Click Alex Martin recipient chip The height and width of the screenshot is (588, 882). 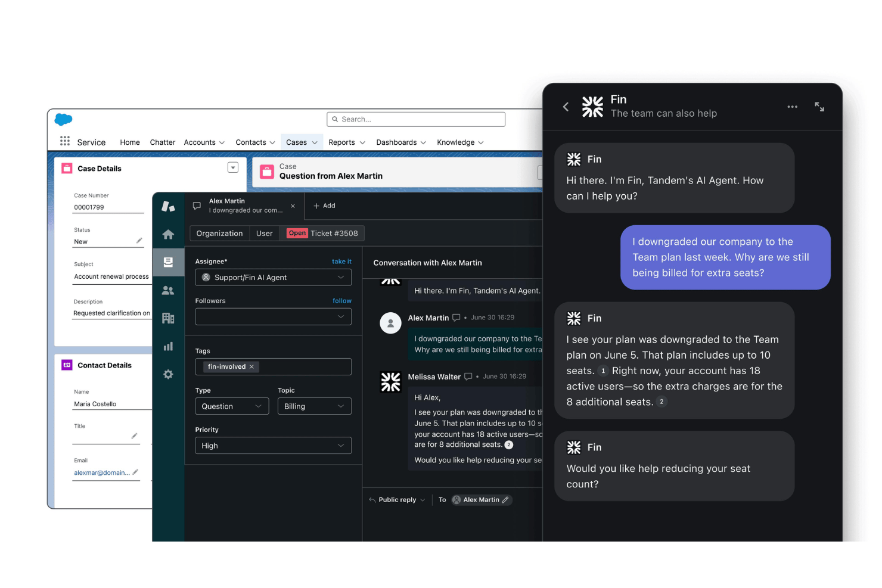pyautogui.click(x=480, y=500)
